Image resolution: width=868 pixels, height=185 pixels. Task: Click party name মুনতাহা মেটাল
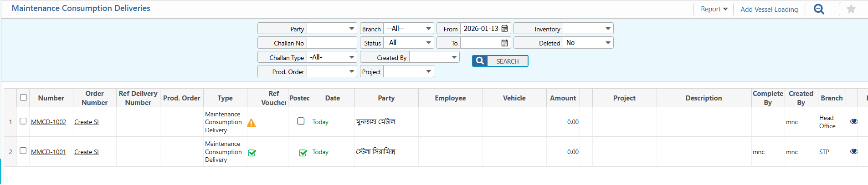[375, 121]
